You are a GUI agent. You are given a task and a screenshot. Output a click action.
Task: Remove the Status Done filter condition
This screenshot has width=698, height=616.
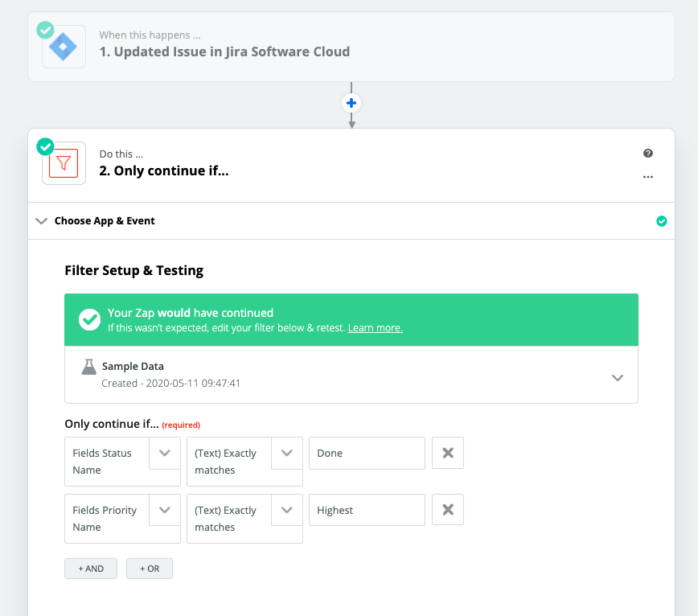[447, 453]
